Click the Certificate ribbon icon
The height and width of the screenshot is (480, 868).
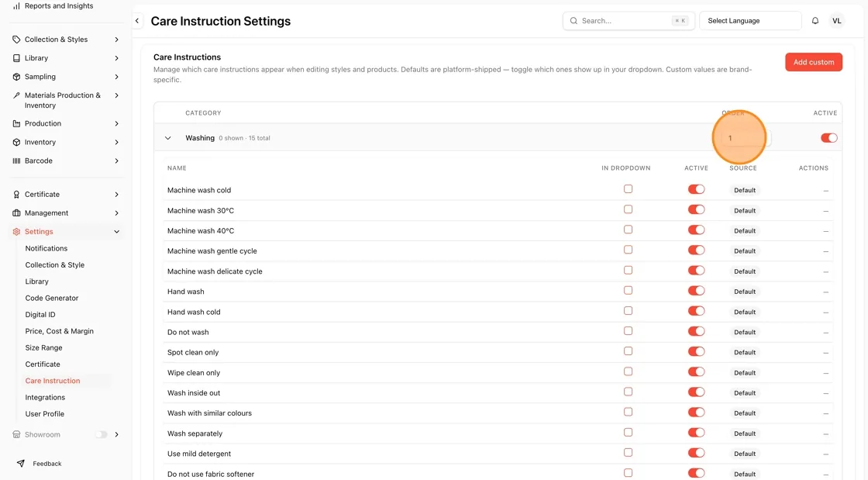click(16, 195)
